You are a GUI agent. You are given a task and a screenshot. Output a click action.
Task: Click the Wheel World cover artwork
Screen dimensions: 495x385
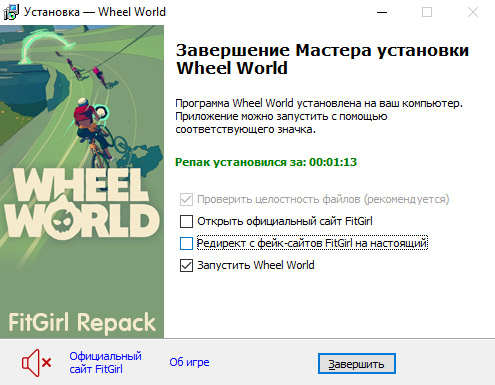pos(82,182)
